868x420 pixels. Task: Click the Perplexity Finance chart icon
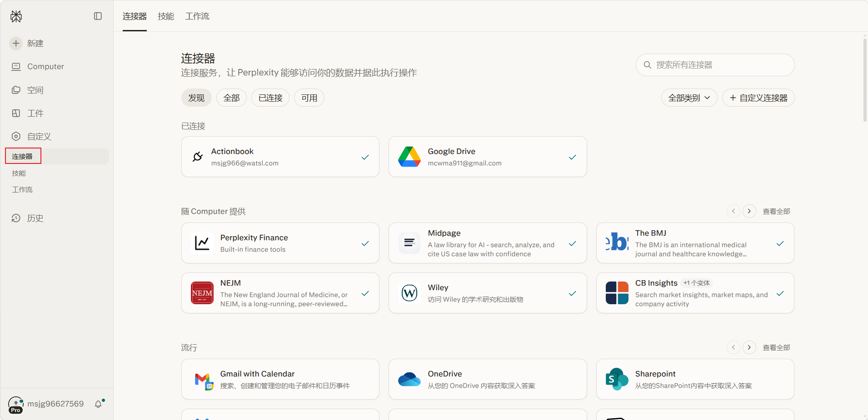pyautogui.click(x=202, y=243)
